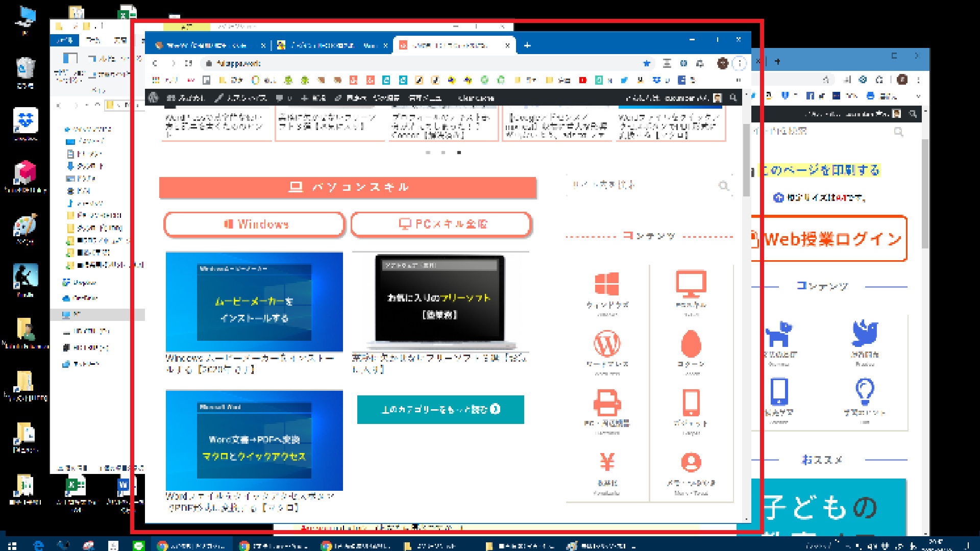Click the egg icon in contents sidebar
980x551 pixels.
point(691,344)
